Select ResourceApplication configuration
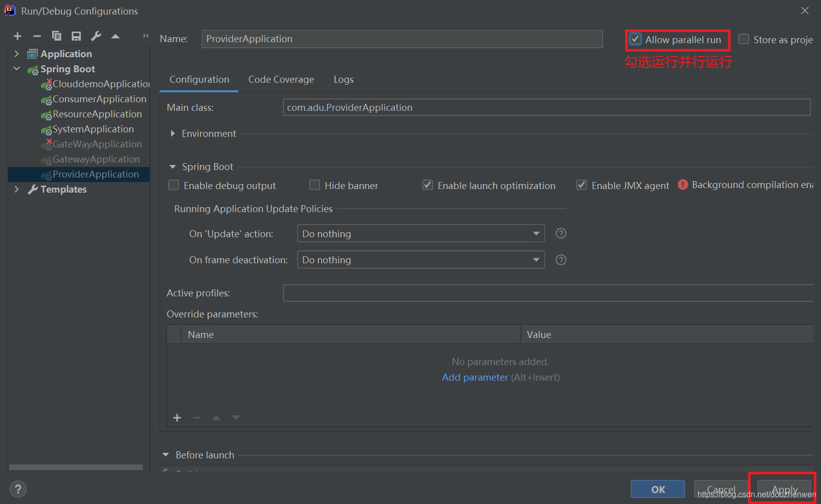 pyautogui.click(x=91, y=114)
